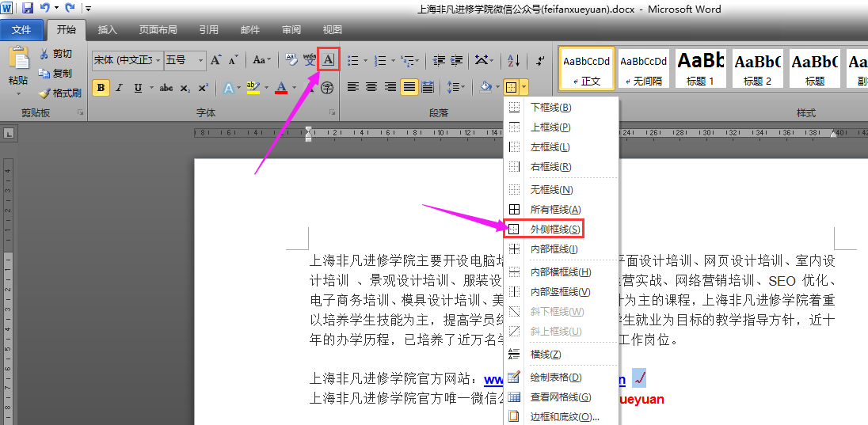This screenshot has width=868, height=425.
Task: Toggle superscript formatting
Action: pos(204,87)
